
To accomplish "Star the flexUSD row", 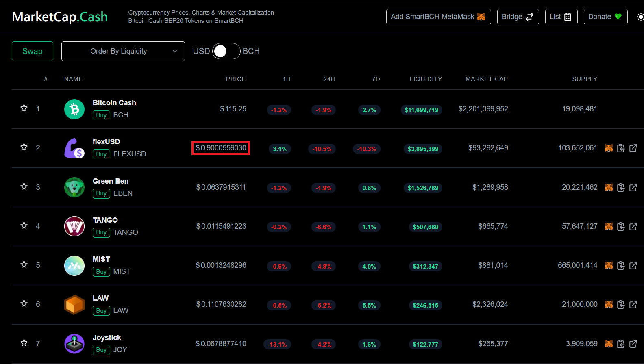I will [x=24, y=147].
